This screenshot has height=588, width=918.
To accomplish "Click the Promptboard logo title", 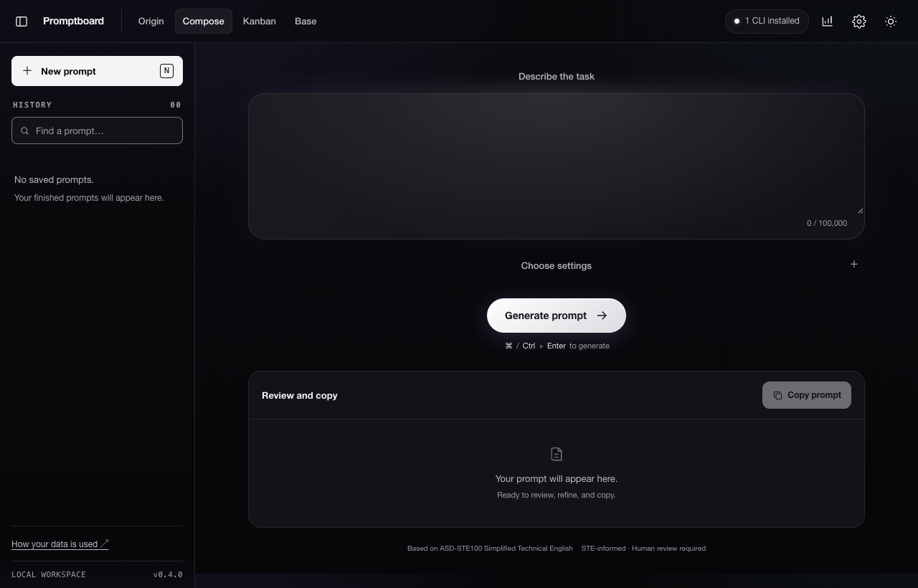I will click(x=73, y=21).
